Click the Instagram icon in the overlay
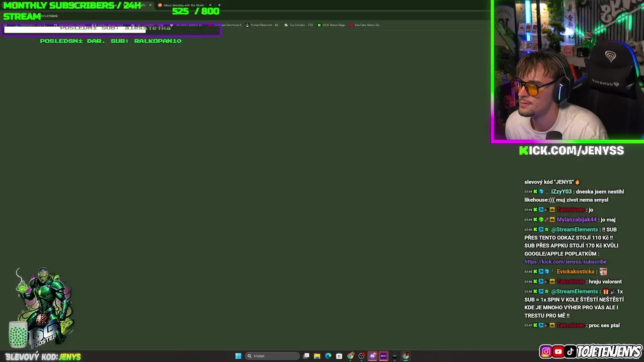The height and width of the screenshot is (362, 644). pos(546,352)
